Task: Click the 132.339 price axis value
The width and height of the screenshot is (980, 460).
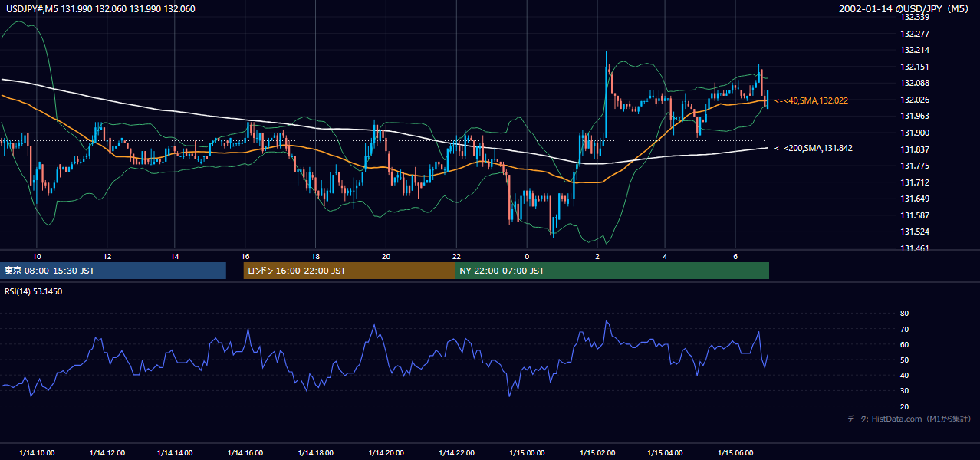Action: pos(915,17)
